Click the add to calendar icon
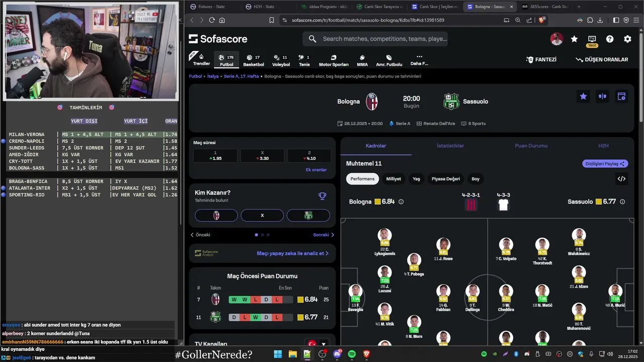This screenshot has width=644, height=362. click(621, 97)
